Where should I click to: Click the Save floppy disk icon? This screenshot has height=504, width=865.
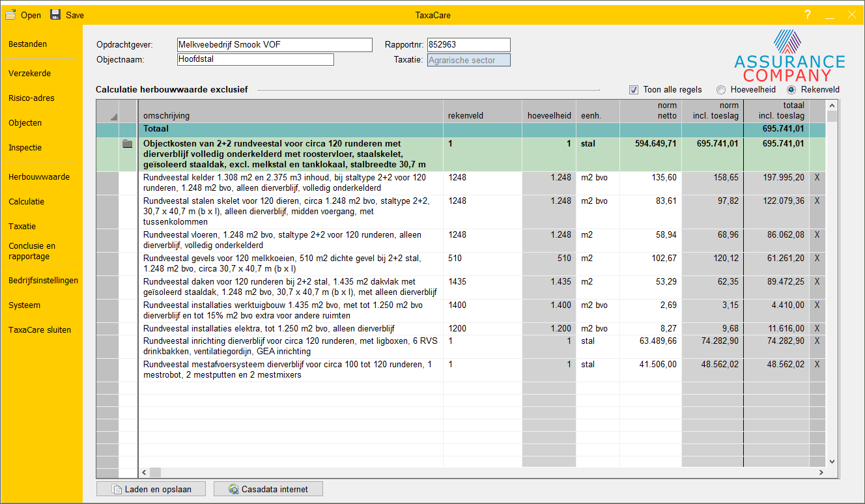click(x=55, y=14)
